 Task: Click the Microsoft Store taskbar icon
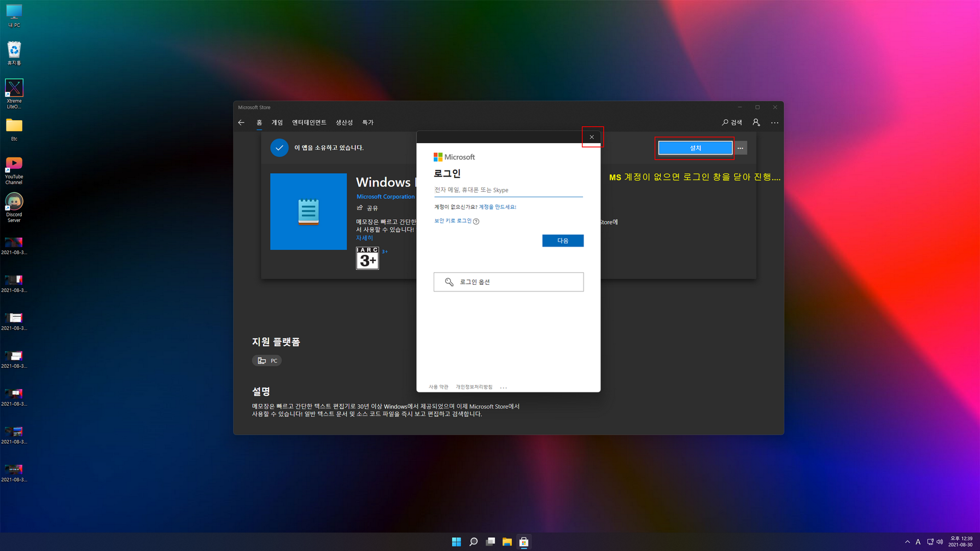click(524, 542)
